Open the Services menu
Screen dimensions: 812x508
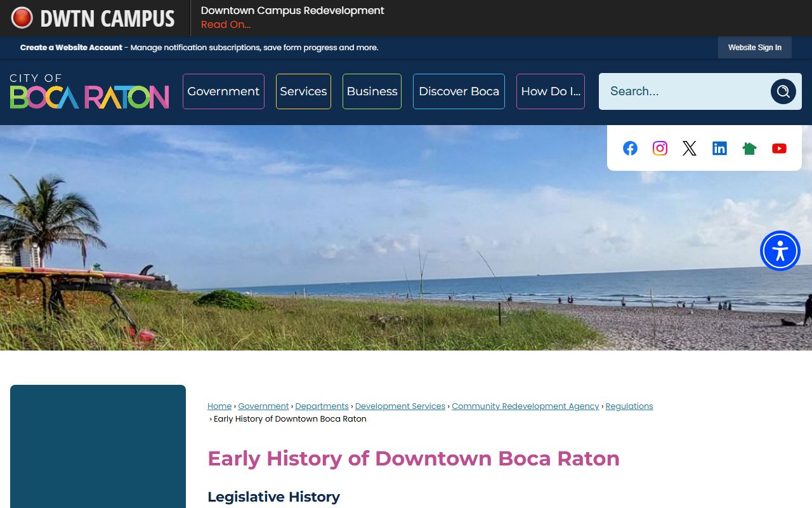[x=303, y=91]
